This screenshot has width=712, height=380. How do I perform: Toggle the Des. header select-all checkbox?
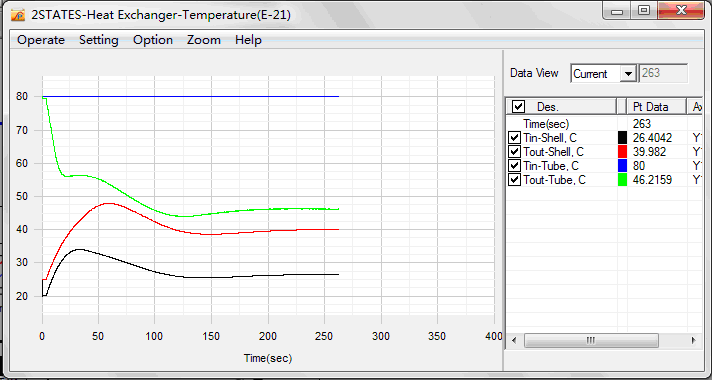[518, 107]
